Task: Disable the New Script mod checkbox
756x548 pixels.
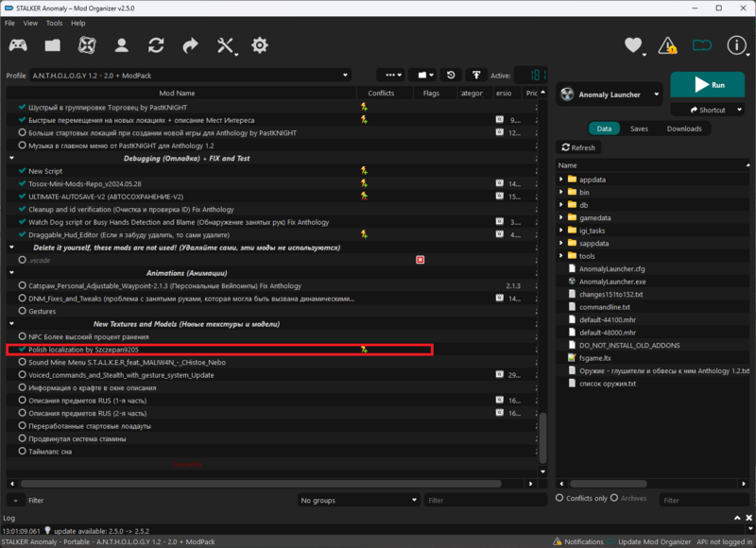Action: (x=23, y=171)
